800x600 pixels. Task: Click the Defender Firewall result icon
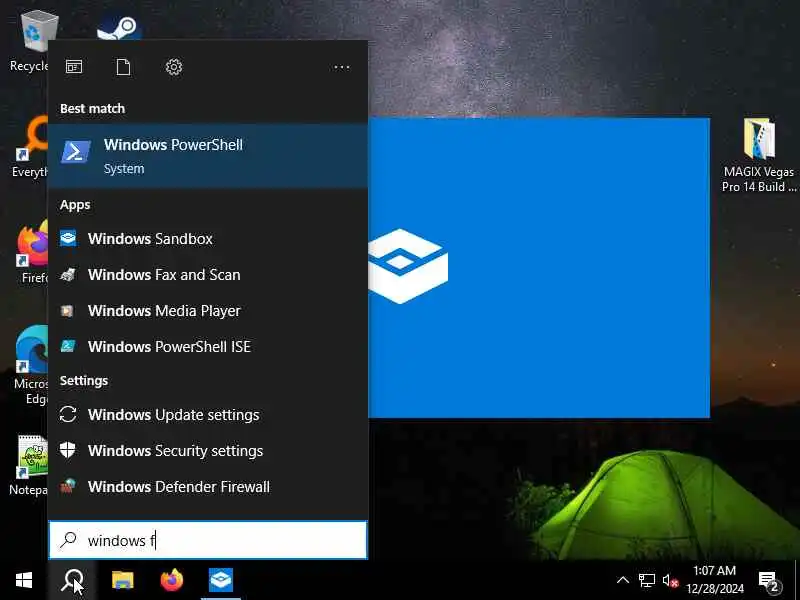click(x=68, y=486)
